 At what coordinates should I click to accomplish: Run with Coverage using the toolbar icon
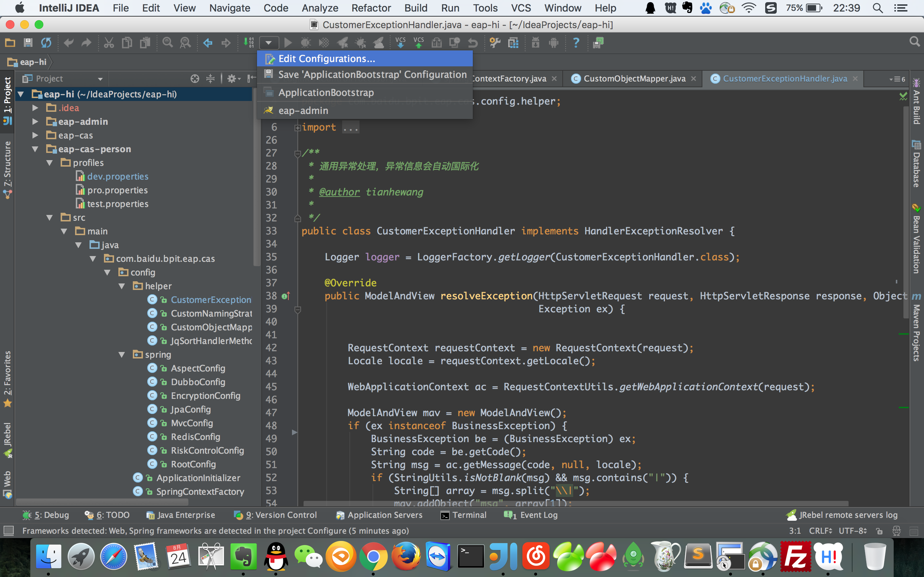click(324, 43)
